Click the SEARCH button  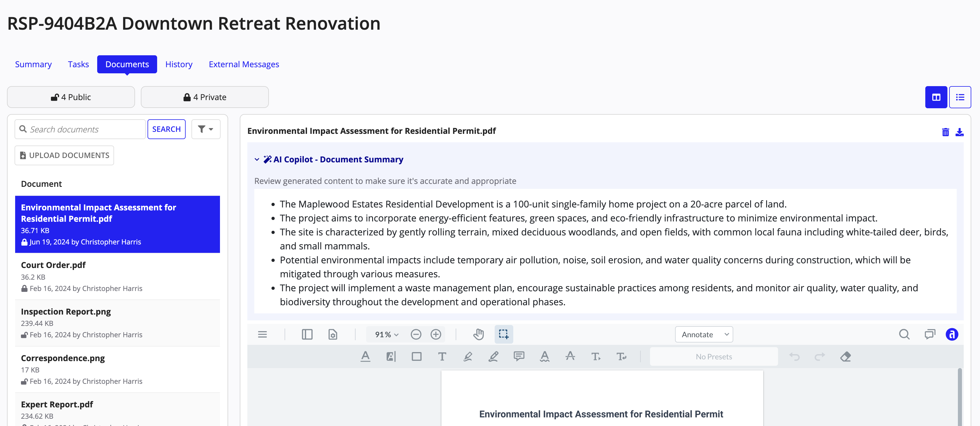pos(166,129)
